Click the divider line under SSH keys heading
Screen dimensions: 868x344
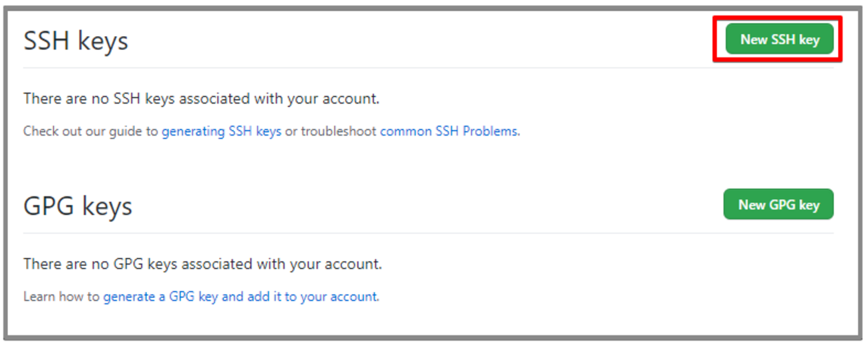pyautogui.click(x=428, y=68)
